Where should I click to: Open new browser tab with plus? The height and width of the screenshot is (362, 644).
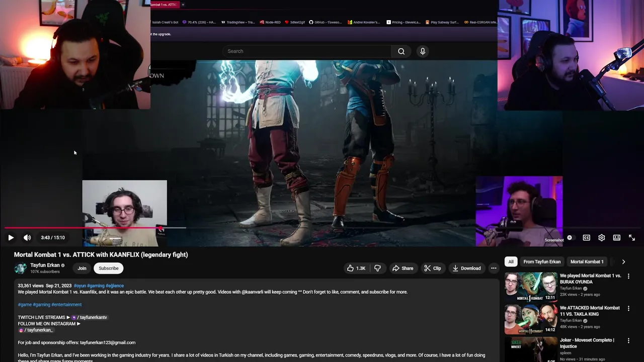pyautogui.click(x=183, y=5)
